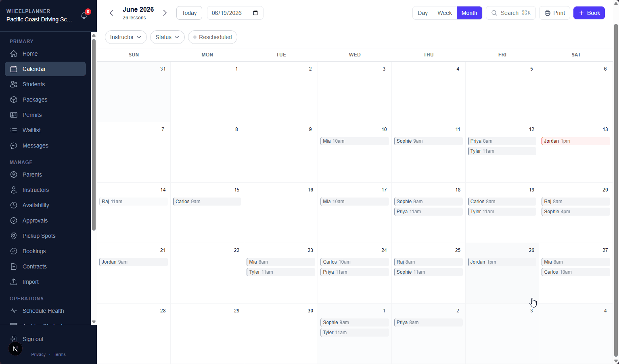
Task: Open the notifications bell
Action: point(84,16)
